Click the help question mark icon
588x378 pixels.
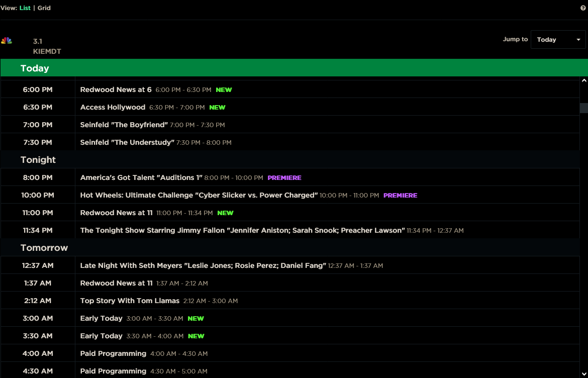coord(583,8)
